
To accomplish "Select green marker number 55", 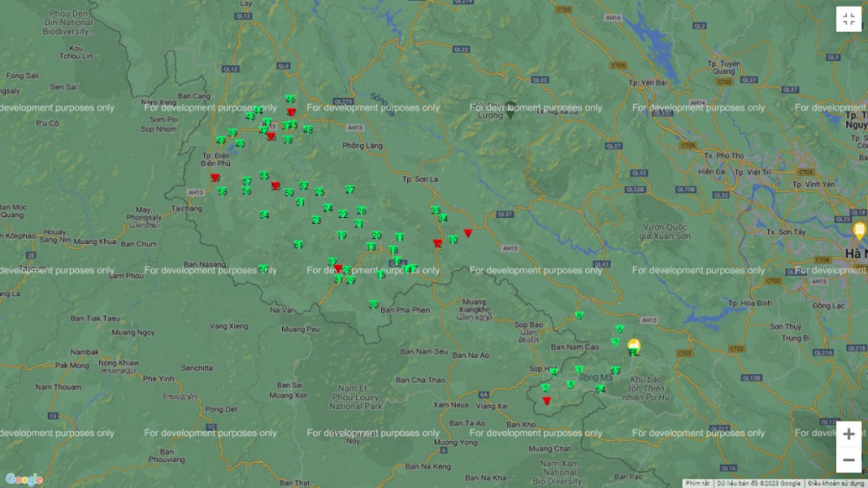I will [264, 175].
